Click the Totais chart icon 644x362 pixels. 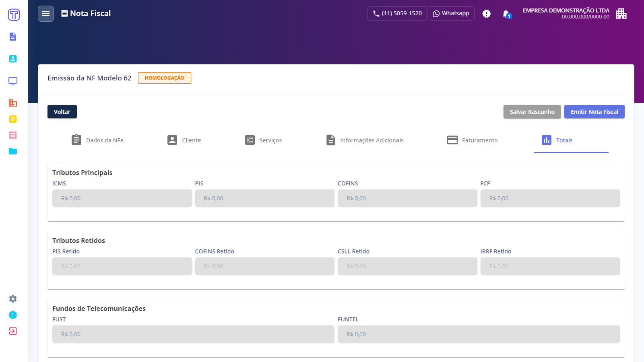click(547, 140)
